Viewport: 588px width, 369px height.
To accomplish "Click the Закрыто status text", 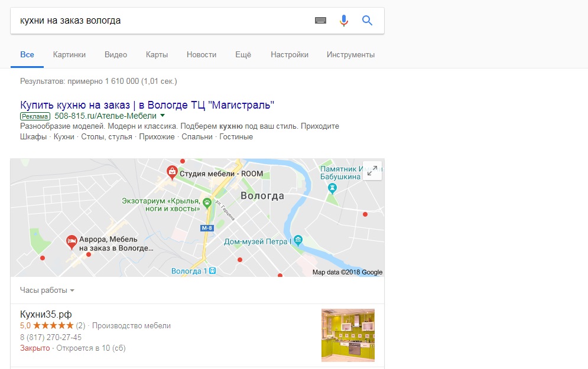I will tap(35, 348).
